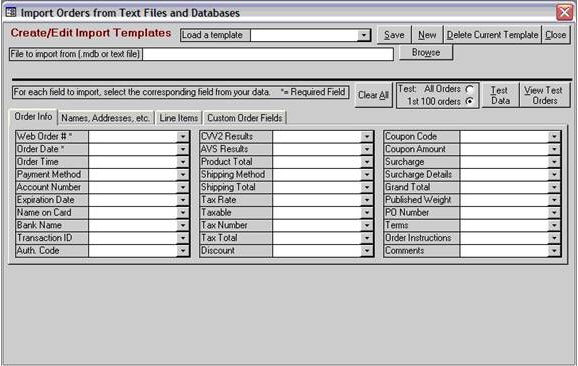Expand the Transaction ID dropdown
The width and height of the screenshot is (578, 366).
pos(183,238)
